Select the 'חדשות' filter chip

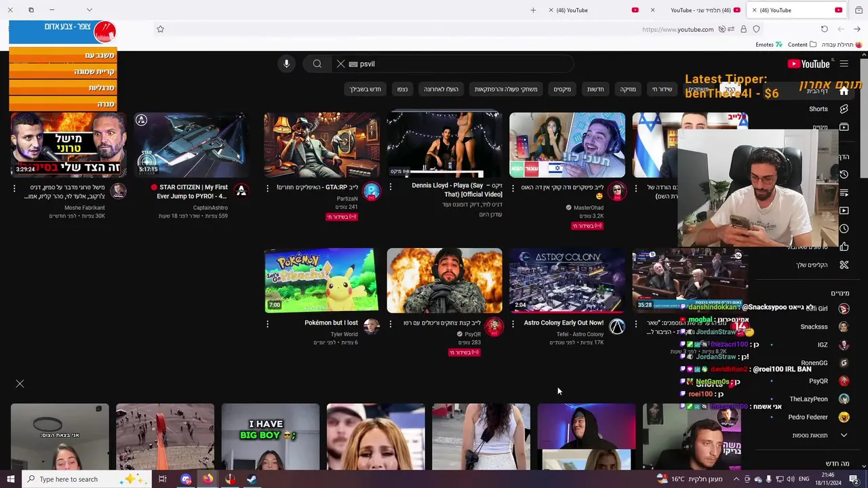[x=595, y=89]
